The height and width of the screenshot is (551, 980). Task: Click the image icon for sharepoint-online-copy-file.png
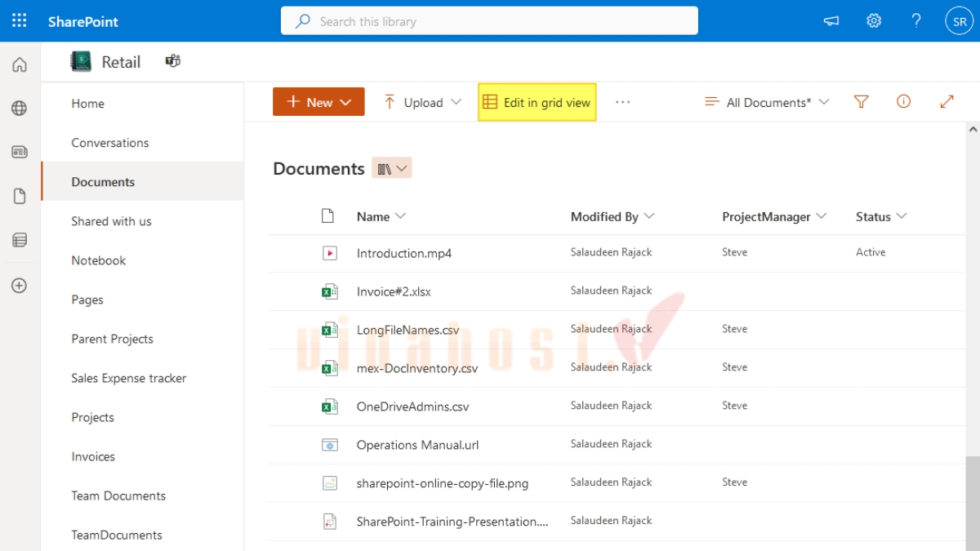pyautogui.click(x=329, y=483)
